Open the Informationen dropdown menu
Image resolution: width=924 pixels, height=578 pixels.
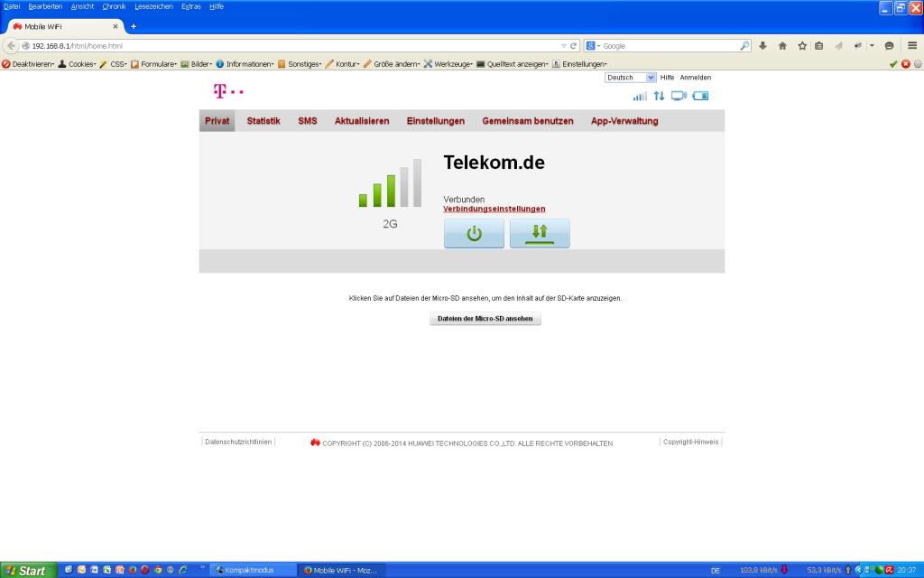245,64
